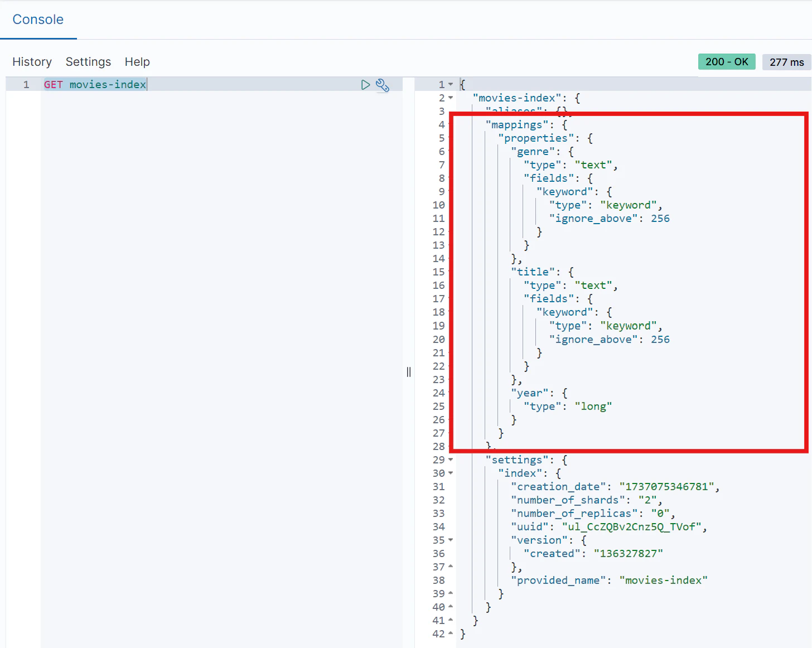
Task: Open the Settings menu
Action: pyautogui.click(x=88, y=62)
